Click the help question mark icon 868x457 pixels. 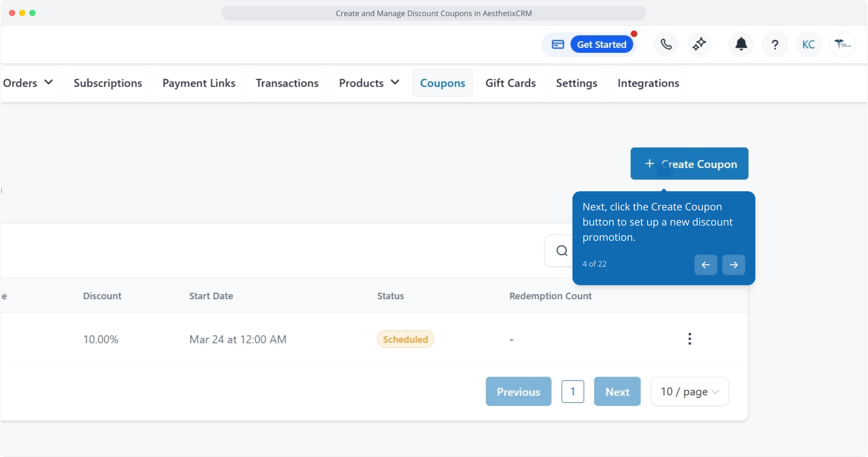tap(775, 44)
